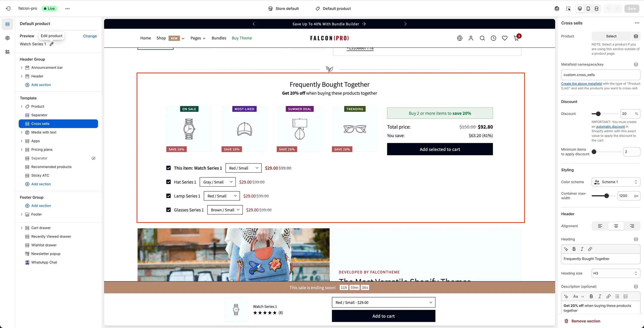Show the hidden Separator section
The height and width of the screenshot is (328, 644).
[93, 158]
